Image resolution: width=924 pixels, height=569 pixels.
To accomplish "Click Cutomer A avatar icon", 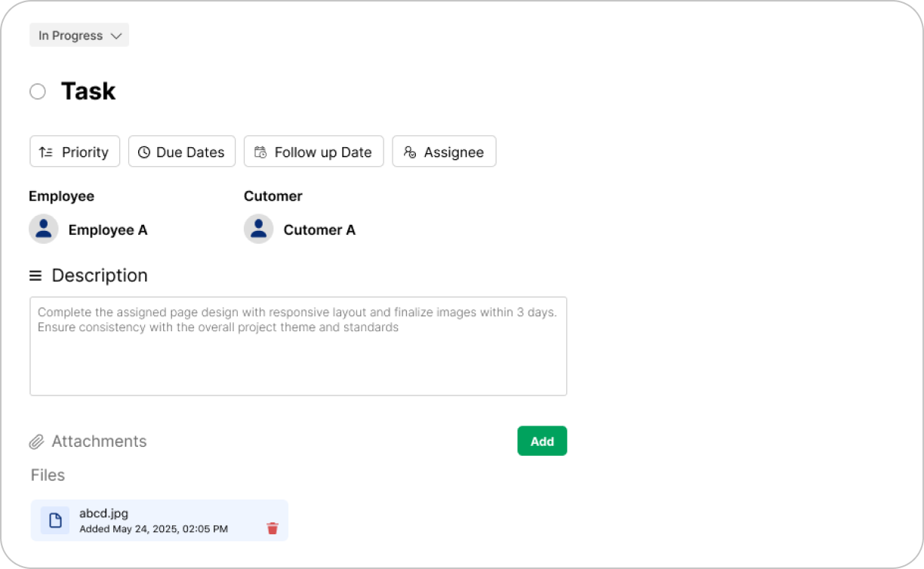I will coord(258,229).
